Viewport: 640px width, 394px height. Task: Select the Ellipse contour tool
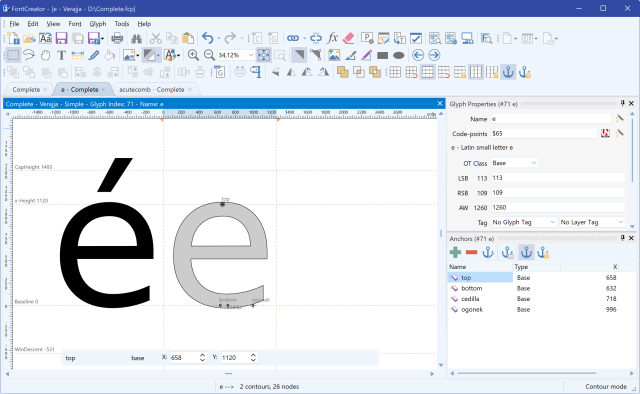click(x=398, y=55)
